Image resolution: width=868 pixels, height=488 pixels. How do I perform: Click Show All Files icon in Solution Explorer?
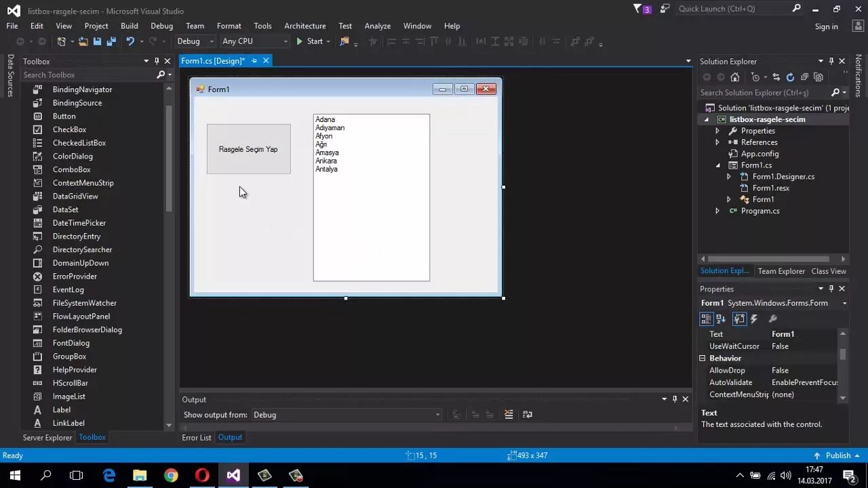pyautogui.click(x=818, y=77)
